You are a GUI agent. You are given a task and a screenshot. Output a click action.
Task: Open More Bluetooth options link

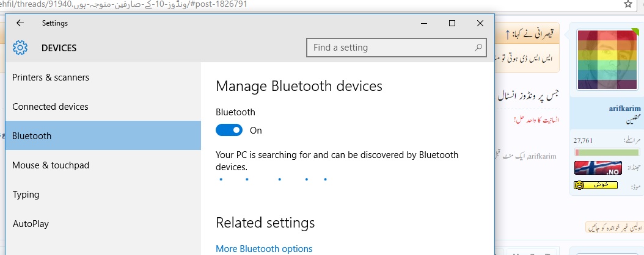pyautogui.click(x=264, y=248)
